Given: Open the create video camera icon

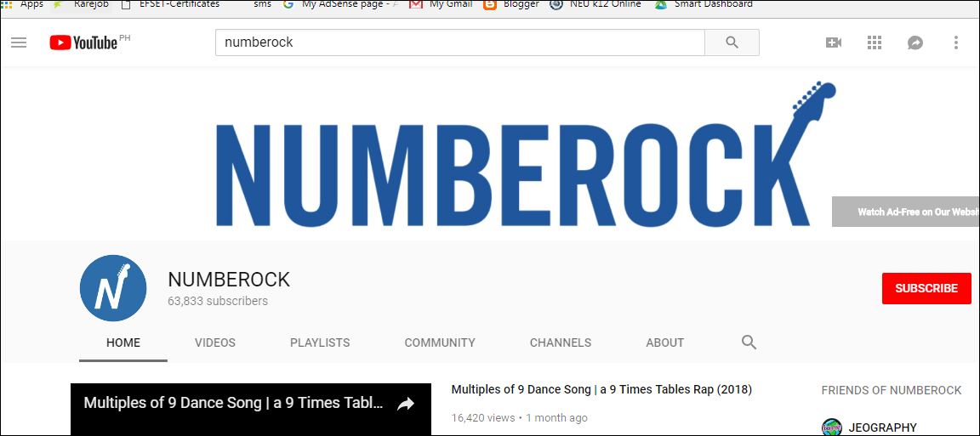Looking at the screenshot, I should click(x=833, y=42).
